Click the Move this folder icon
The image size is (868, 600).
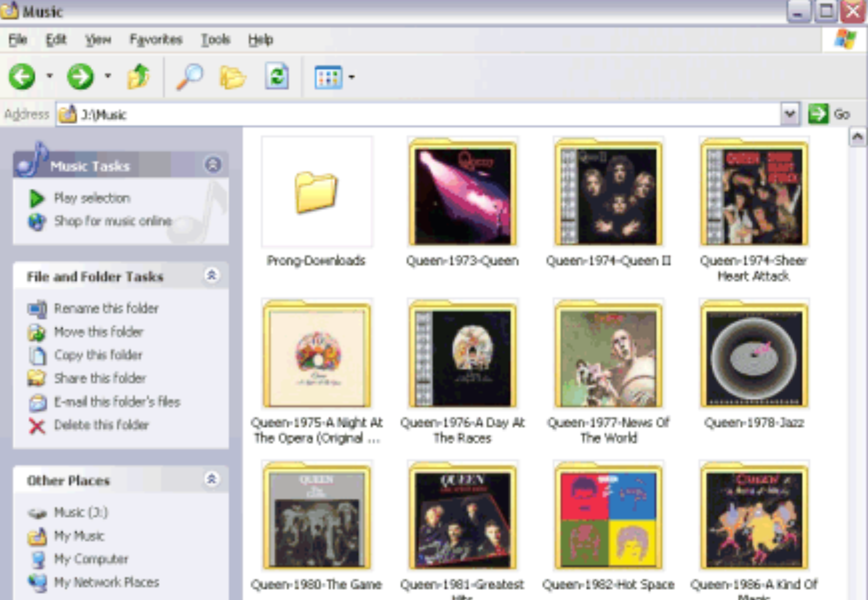pos(37,332)
